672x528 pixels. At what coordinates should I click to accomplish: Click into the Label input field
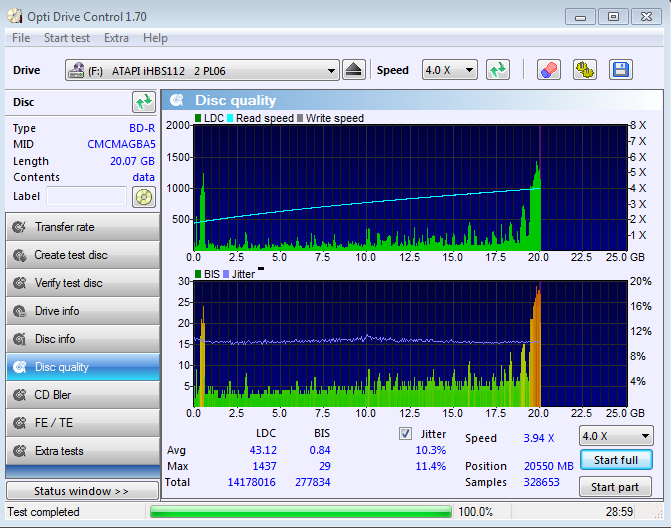pyautogui.click(x=87, y=196)
